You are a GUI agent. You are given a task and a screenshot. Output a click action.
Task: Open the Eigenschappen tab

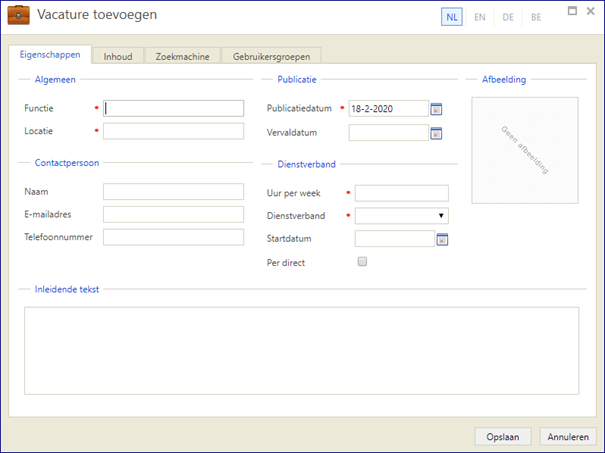[50, 55]
